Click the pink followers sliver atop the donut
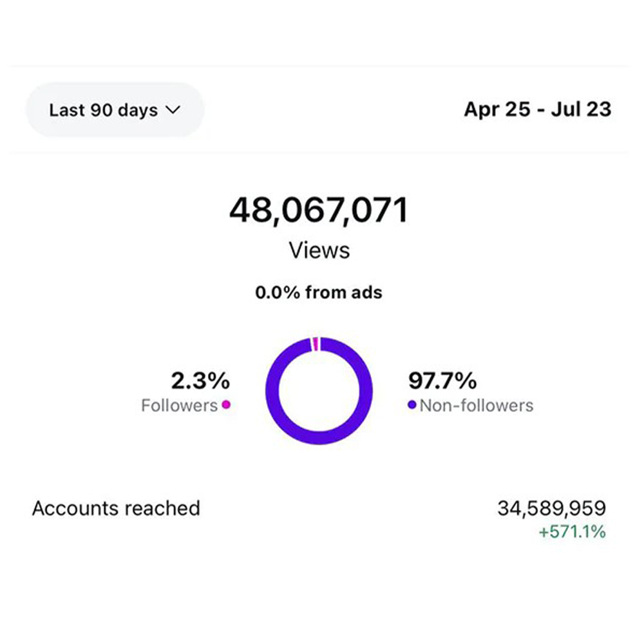The image size is (644, 644). point(316,344)
